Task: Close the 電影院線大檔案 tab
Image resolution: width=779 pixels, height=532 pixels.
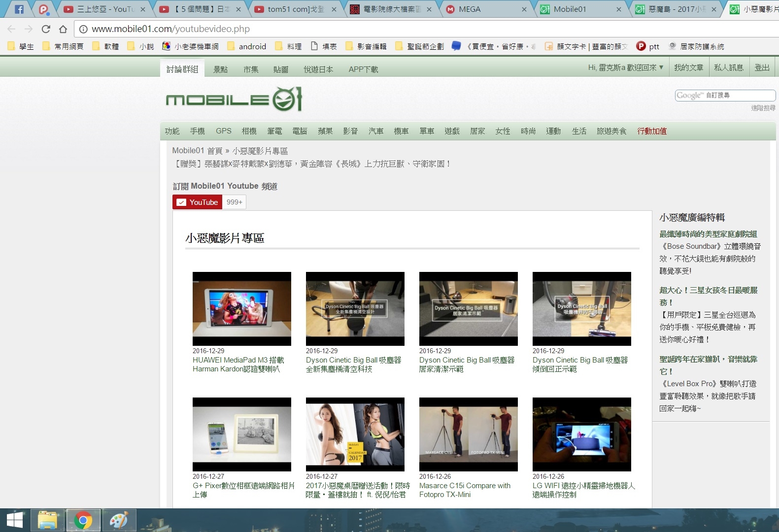Action: pyautogui.click(x=429, y=9)
